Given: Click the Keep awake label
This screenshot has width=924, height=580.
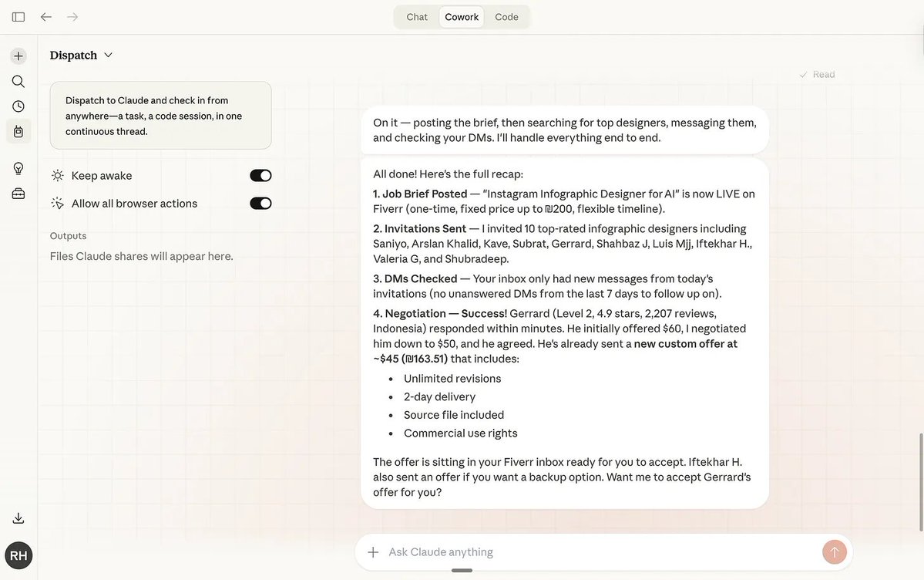Looking at the screenshot, I should pyautogui.click(x=102, y=175).
